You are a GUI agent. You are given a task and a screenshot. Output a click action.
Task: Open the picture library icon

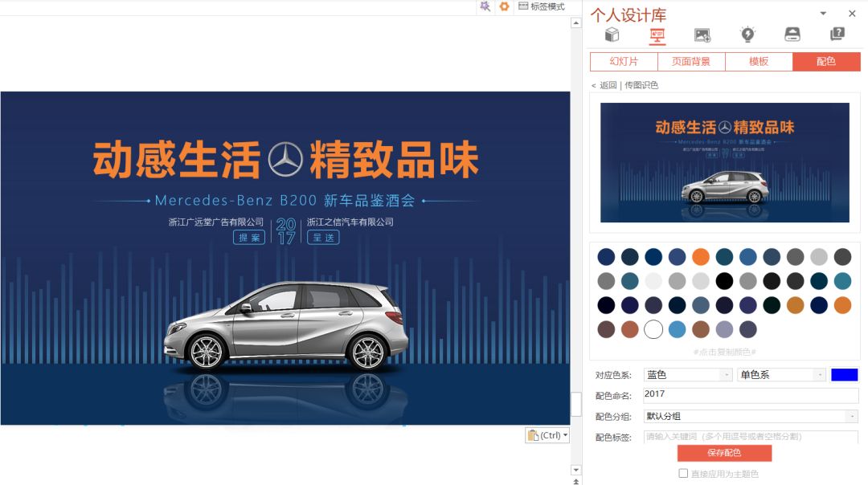tap(702, 35)
